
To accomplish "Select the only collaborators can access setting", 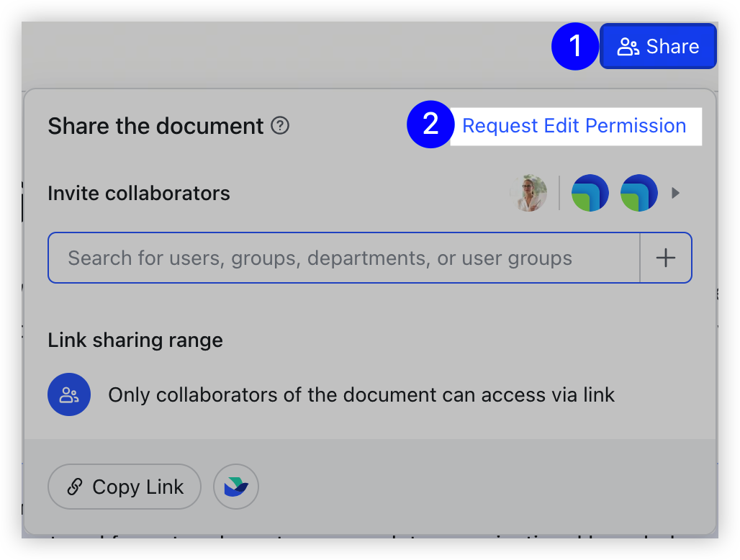I will click(x=361, y=394).
